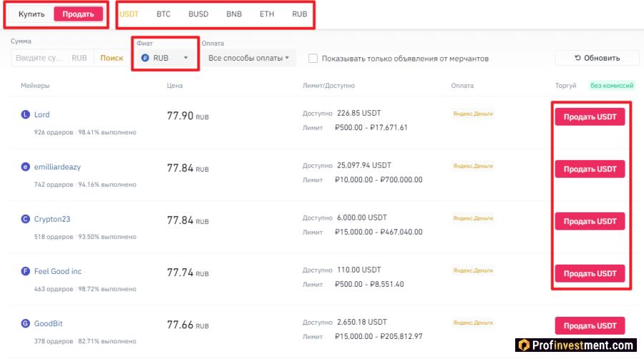644x359 pixels.
Task: Open maker Crypton23's profile link
Action: point(52,219)
